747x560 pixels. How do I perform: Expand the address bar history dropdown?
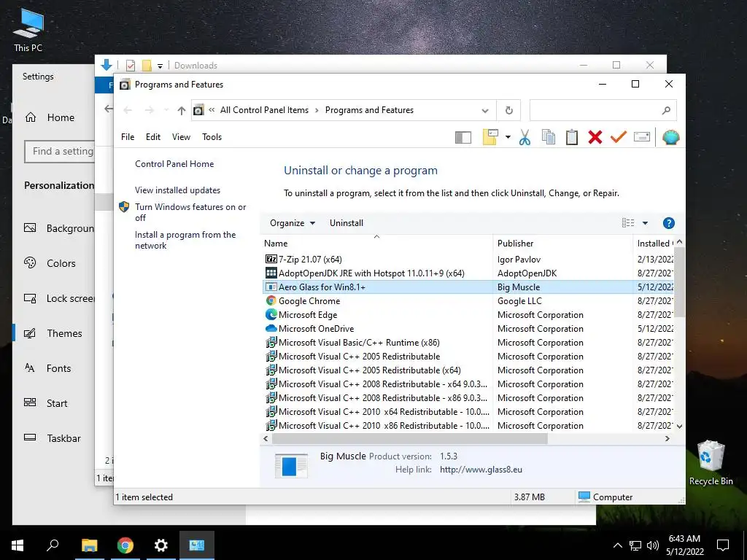pos(485,111)
